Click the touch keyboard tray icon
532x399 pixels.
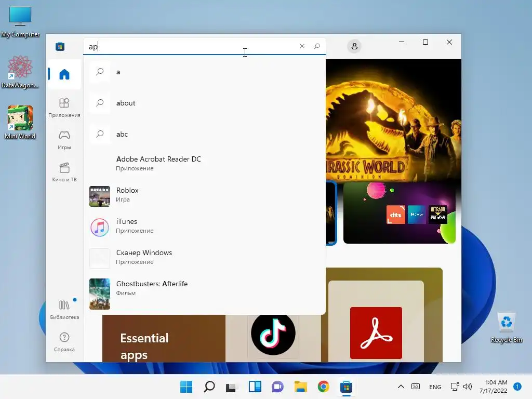(x=416, y=387)
